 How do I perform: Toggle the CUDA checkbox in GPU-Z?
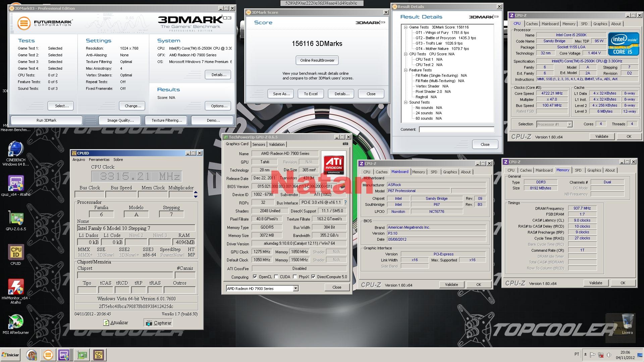click(276, 277)
